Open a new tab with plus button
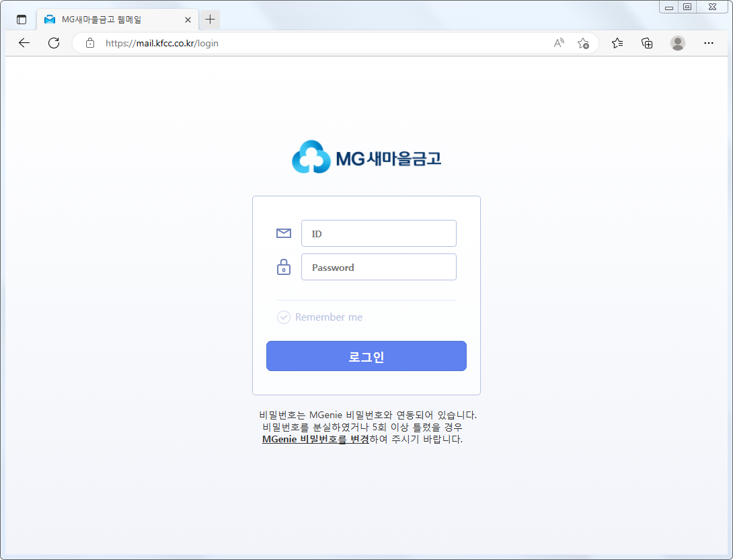The width and height of the screenshot is (733, 560). pos(210,19)
